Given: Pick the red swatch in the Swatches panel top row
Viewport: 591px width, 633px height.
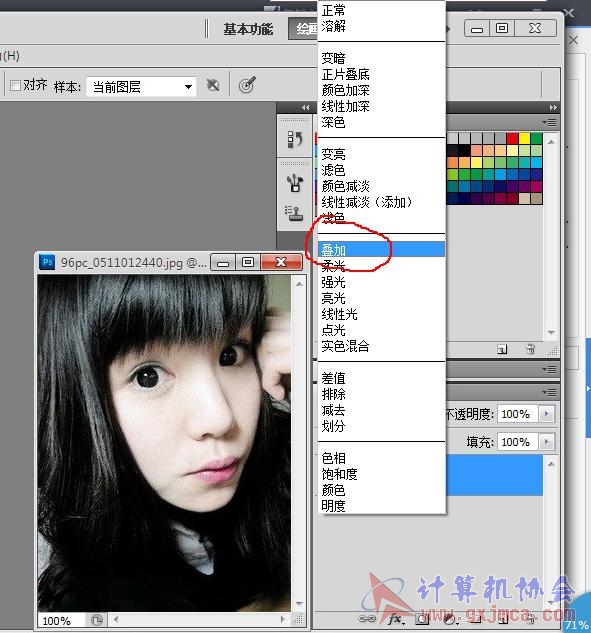Looking at the screenshot, I should pos(512,138).
